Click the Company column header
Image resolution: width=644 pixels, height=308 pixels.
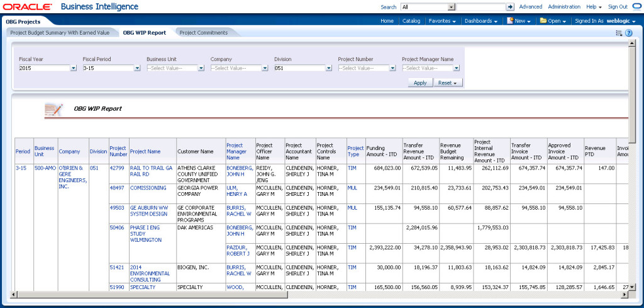point(69,151)
